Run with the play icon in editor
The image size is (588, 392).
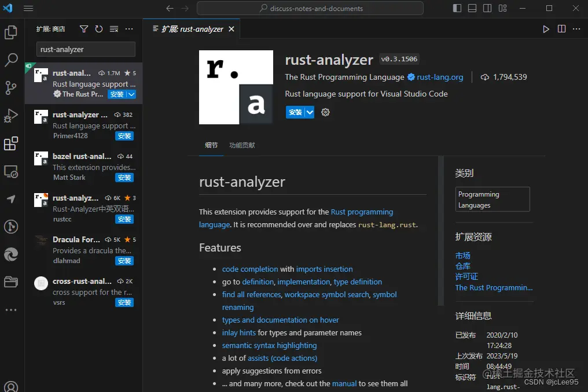click(546, 29)
